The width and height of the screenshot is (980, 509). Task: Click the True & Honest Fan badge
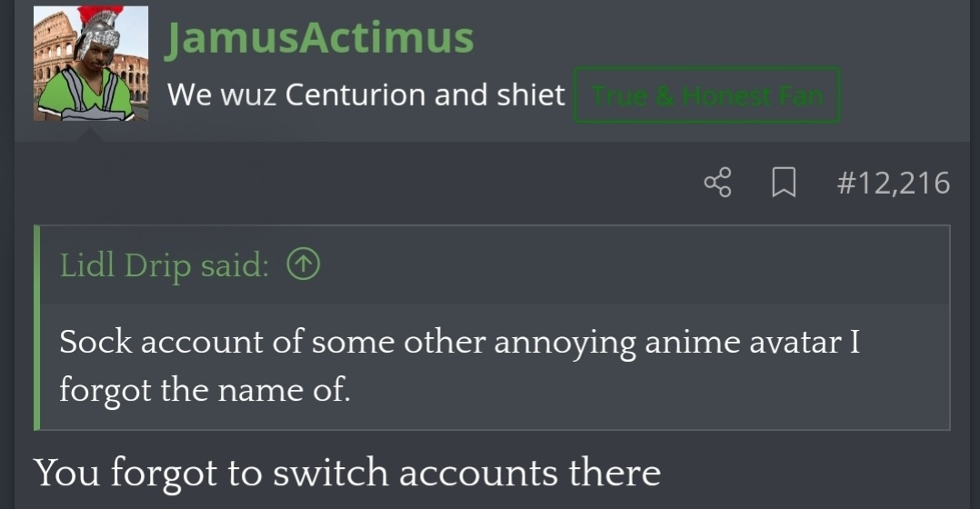click(x=706, y=95)
